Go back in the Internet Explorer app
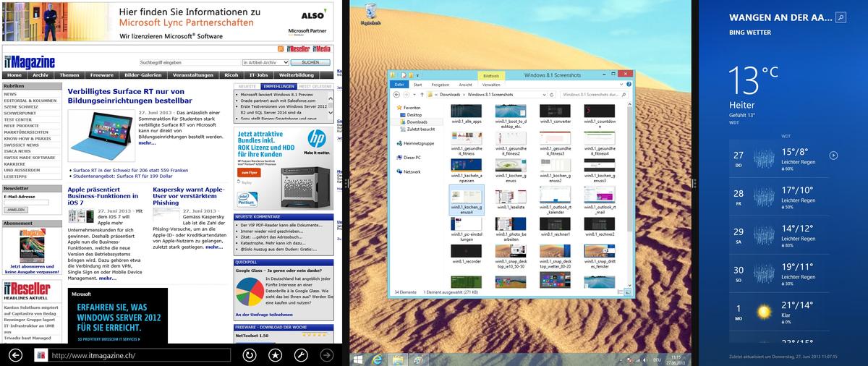Viewport: 868px width, 366px height. (x=15, y=355)
